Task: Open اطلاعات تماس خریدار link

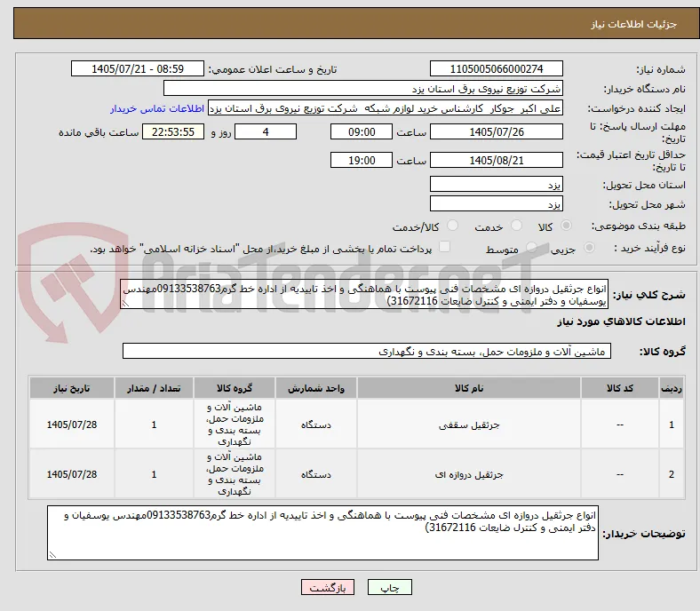Action: pos(157,108)
